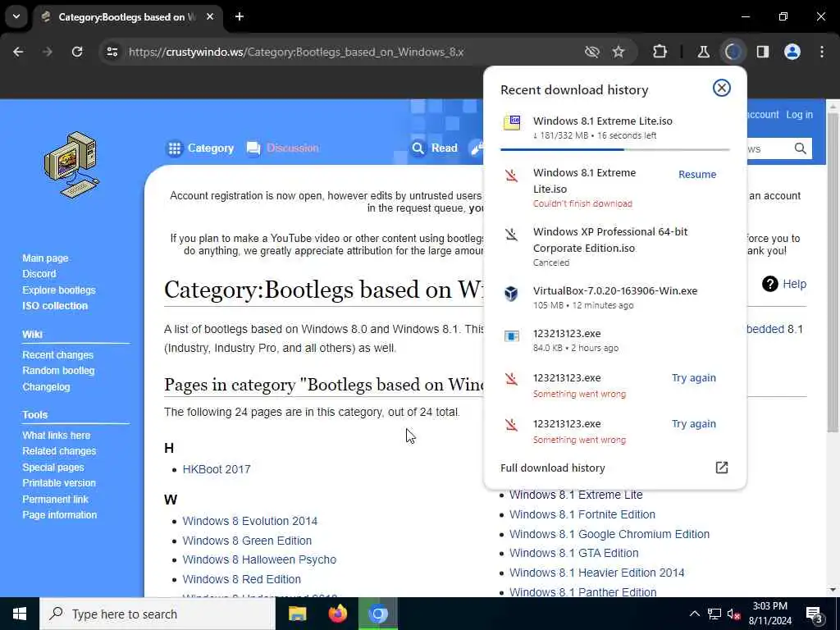Open Changelog in sidebar
Image resolution: width=840 pixels, height=630 pixels.
pyautogui.click(x=46, y=387)
